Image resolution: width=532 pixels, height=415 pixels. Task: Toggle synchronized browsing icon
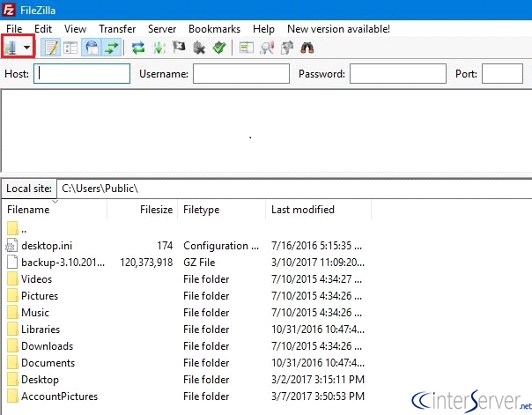pyautogui.click(x=287, y=48)
